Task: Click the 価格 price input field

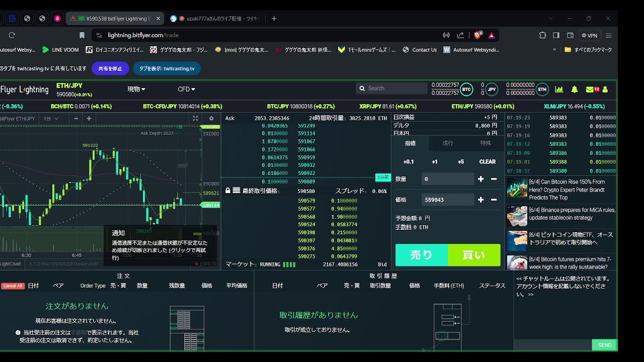Action: (447, 200)
